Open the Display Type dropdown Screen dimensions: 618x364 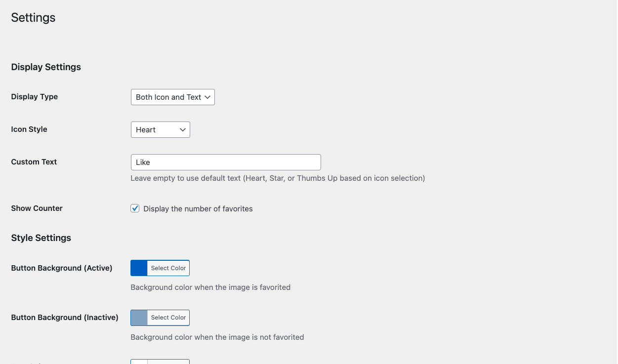[172, 97]
